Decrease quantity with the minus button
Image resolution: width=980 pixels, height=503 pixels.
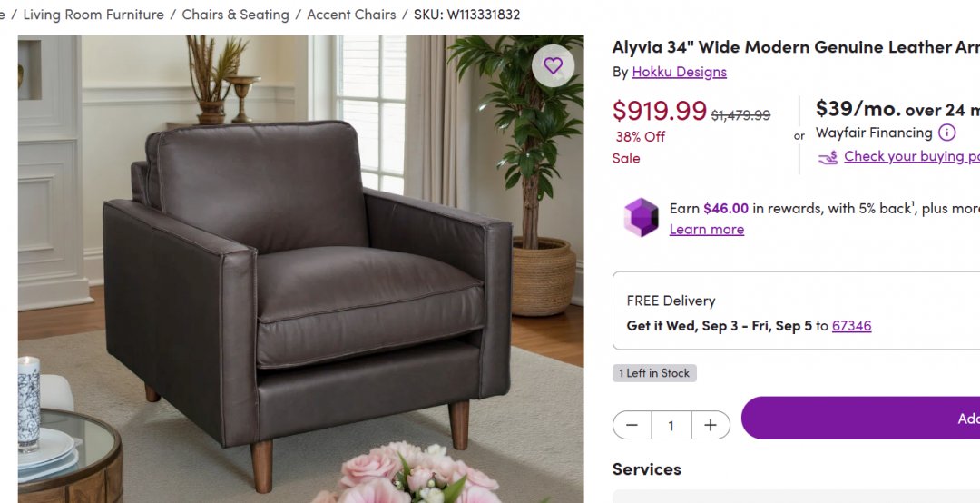632,426
